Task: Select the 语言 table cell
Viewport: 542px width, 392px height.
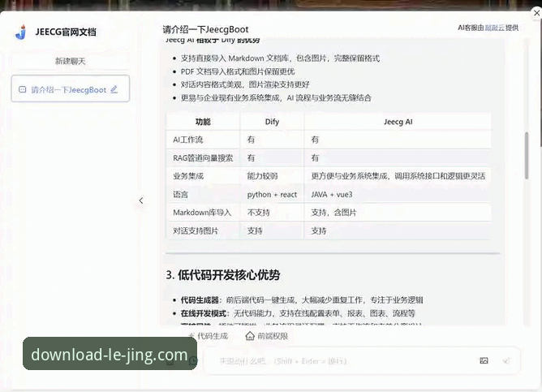Action: [x=203, y=194]
